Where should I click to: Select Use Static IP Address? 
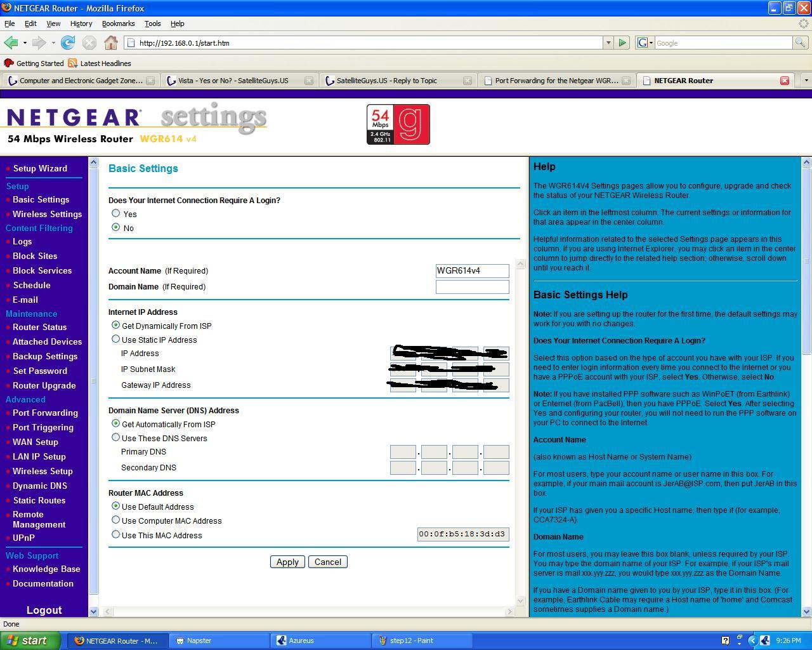(x=115, y=339)
